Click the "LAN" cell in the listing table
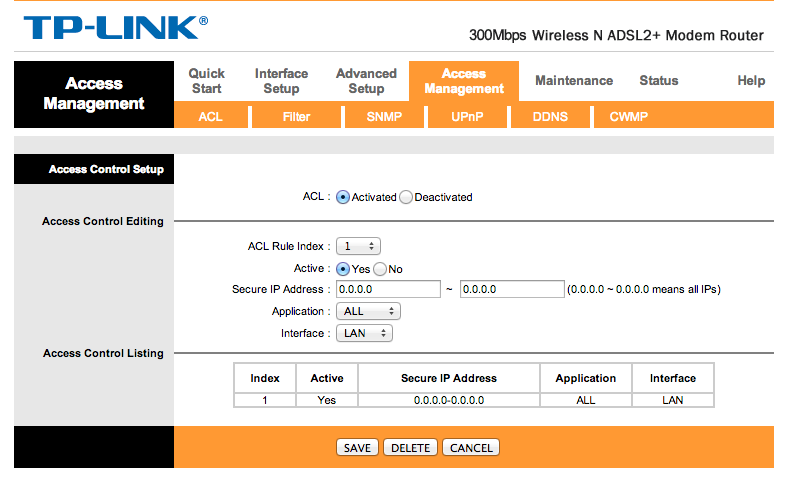The width and height of the screenshot is (796, 491). (673, 401)
